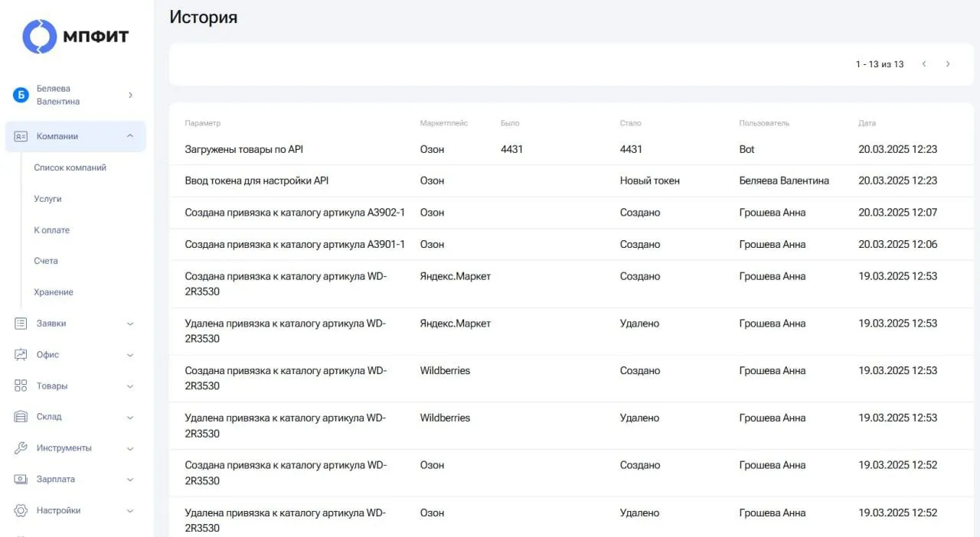Select row with артикул A3901-1
The height and width of the screenshot is (537, 980).
point(571,244)
